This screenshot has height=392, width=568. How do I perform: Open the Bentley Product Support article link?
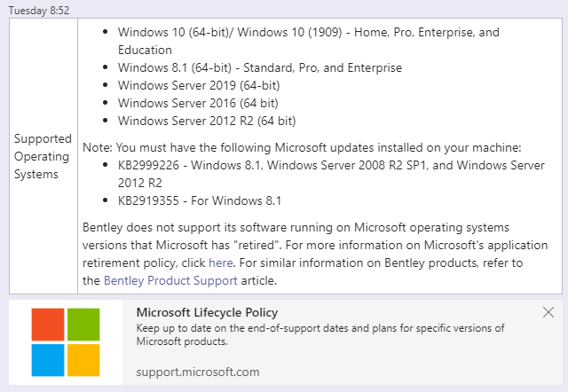pos(170,281)
